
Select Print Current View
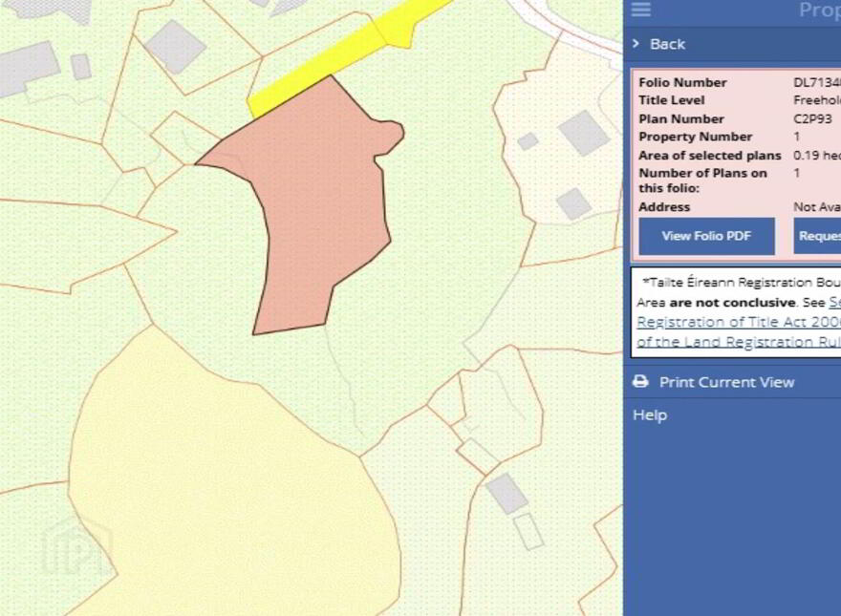726,382
